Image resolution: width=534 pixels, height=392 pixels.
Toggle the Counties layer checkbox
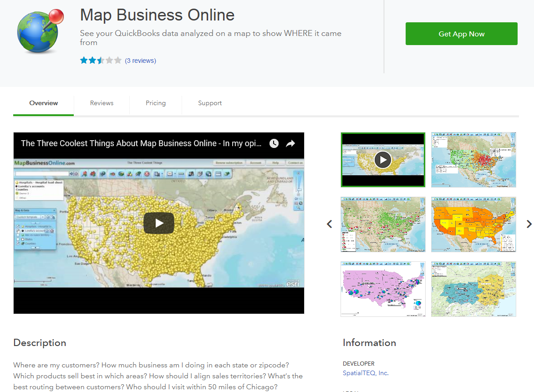(18, 244)
